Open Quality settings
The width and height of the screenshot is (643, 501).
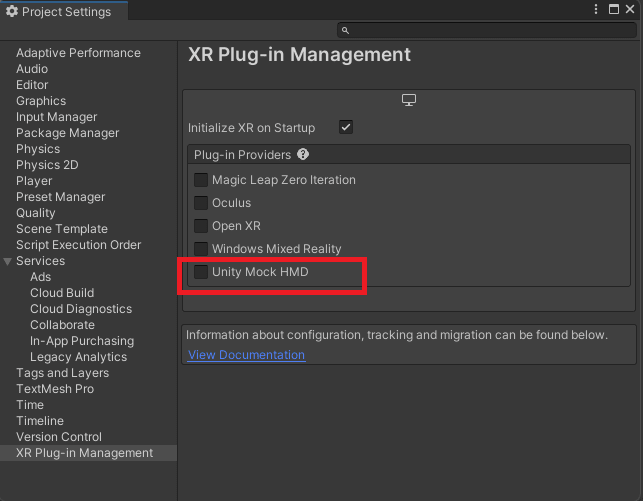(x=36, y=213)
